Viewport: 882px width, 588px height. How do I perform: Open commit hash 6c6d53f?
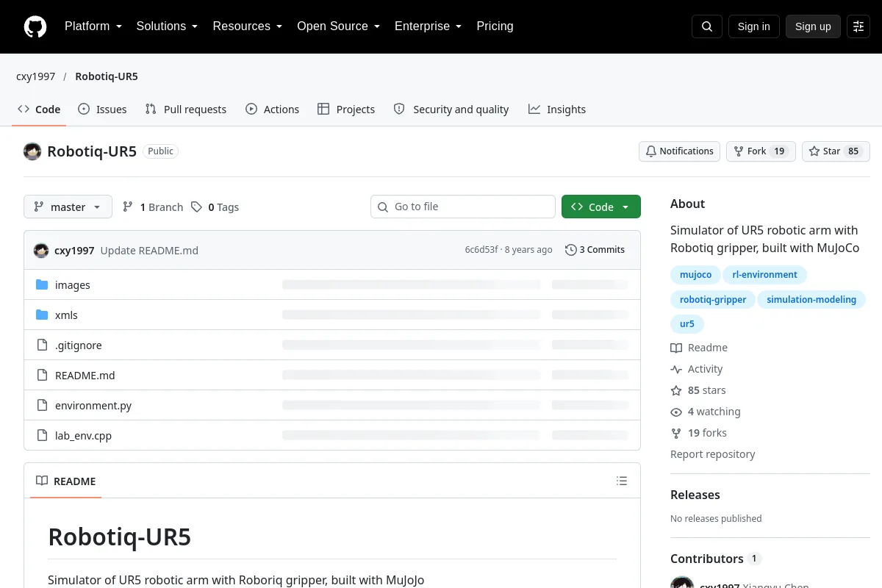481,250
